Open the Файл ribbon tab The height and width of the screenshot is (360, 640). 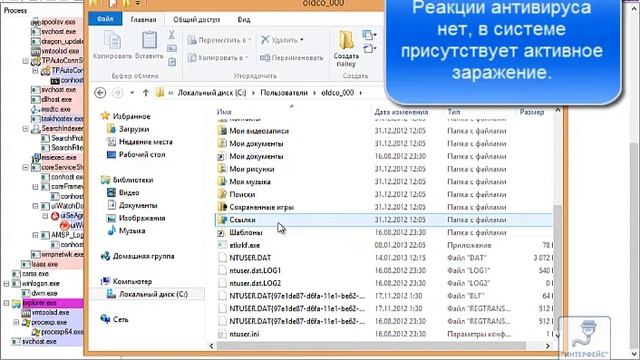pos(105,19)
